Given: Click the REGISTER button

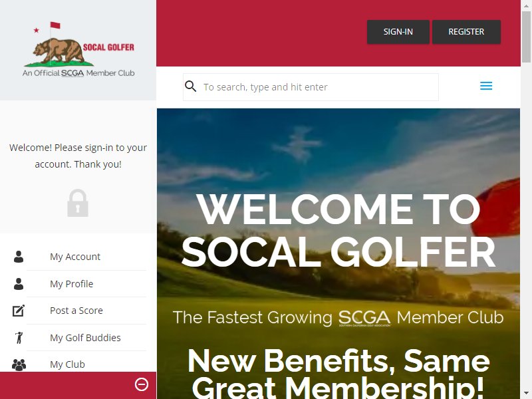Looking at the screenshot, I should point(466,32).
